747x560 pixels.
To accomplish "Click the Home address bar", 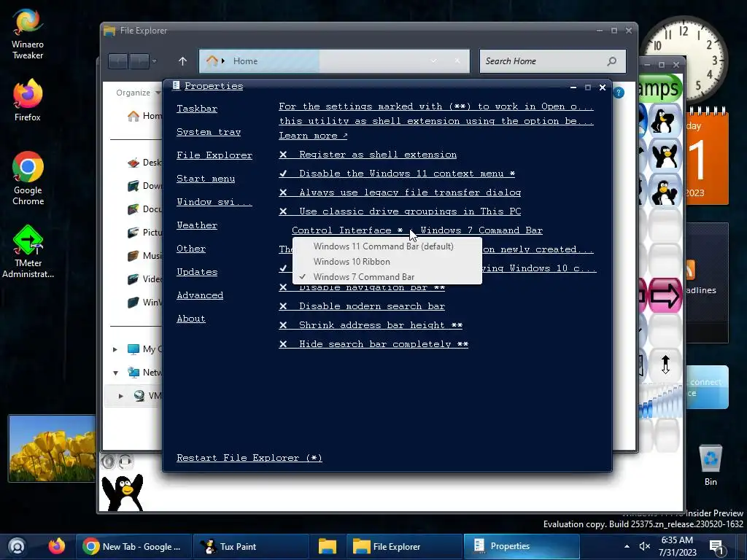I will pyautogui.click(x=334, y=61).
